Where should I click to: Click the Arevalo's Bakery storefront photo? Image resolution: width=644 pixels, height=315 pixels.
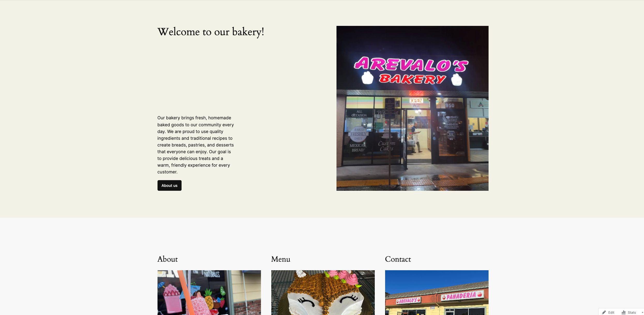pyautogui.click(x=412, y=108)
